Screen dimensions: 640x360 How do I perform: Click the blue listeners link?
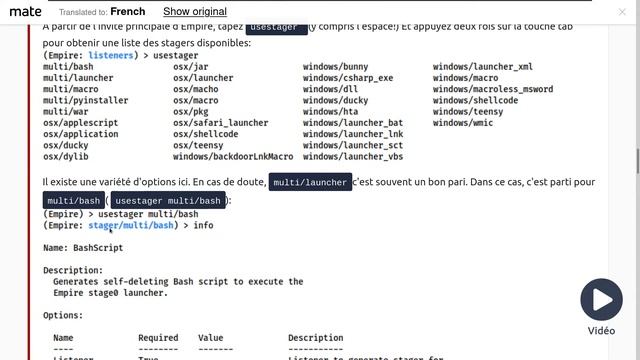[x=111, y=55]
